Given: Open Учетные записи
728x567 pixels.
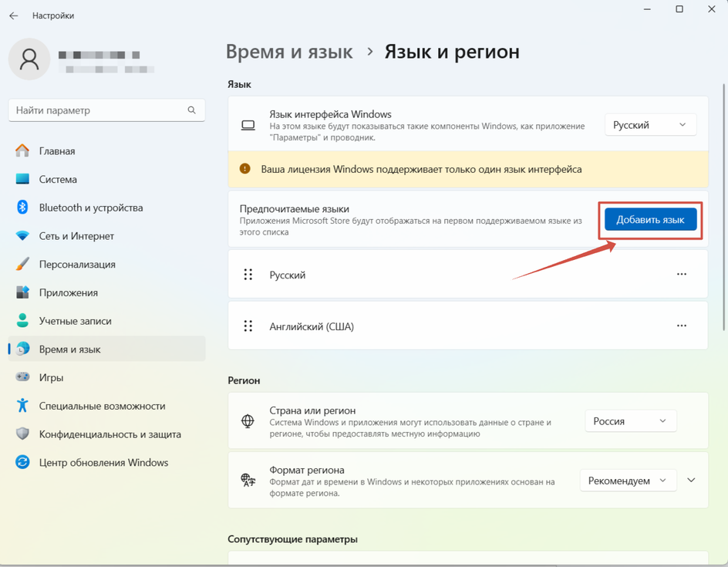Looking at the screenshot, I should (x=106, y=321).
